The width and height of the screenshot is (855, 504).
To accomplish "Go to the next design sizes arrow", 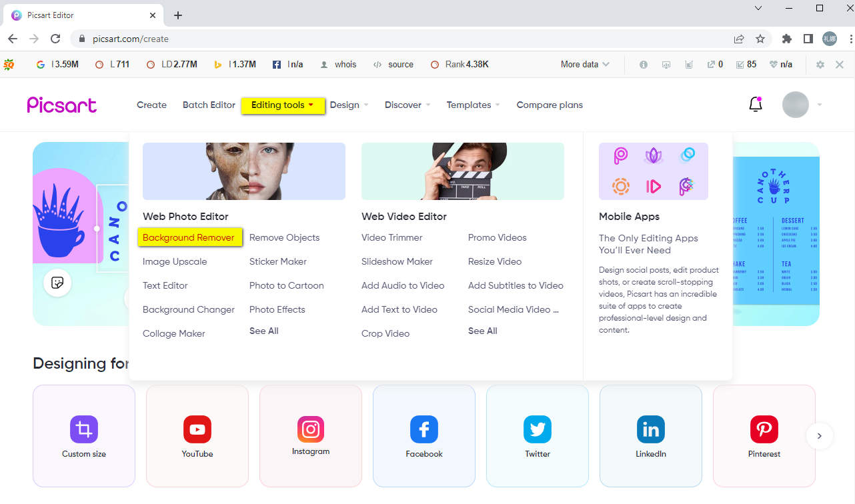I will 820,436.
